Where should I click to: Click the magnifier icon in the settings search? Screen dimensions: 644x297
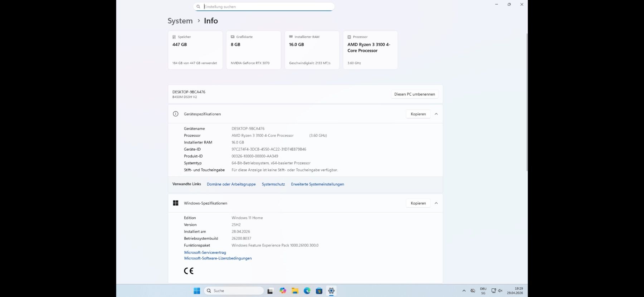pyautogui.click(x=198, y=6)
